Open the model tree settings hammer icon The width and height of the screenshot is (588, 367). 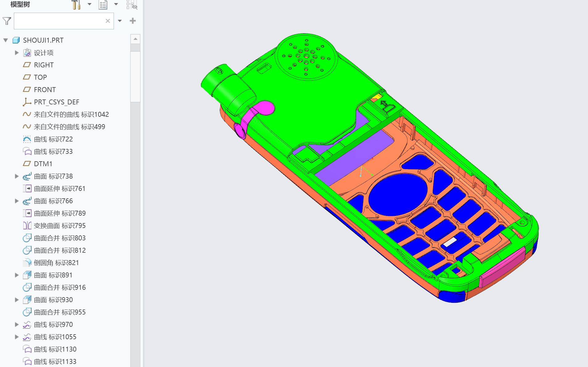(x=76, y=5)
